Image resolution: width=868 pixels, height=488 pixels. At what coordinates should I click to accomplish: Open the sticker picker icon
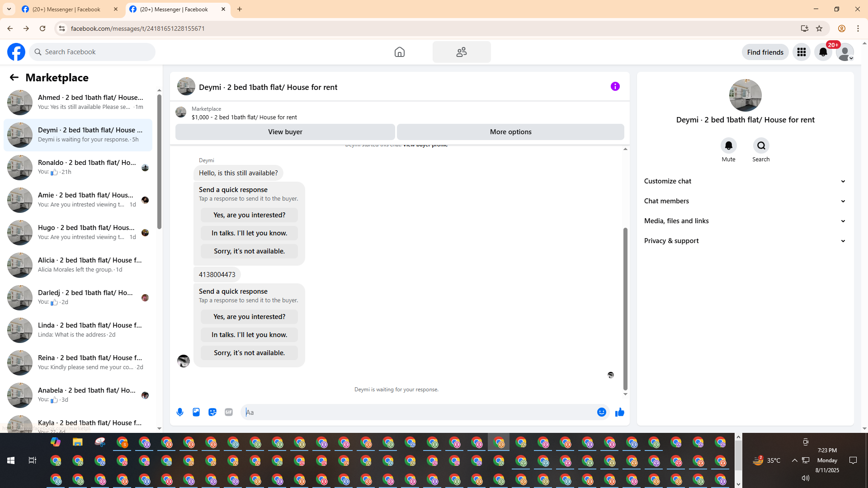click(212, 412)
